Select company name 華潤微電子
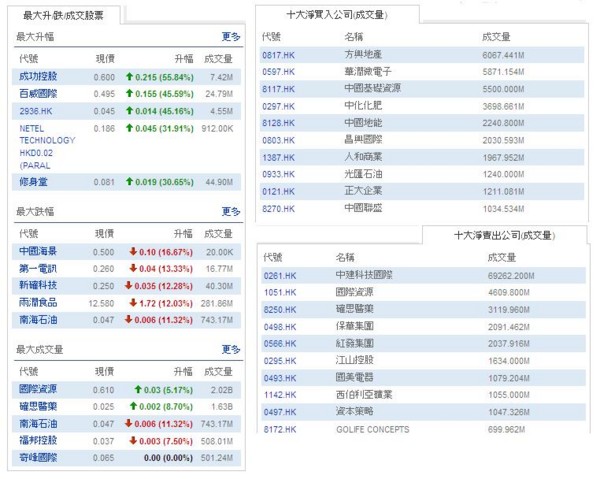This screenshot has height=479, width=600. 368,71
